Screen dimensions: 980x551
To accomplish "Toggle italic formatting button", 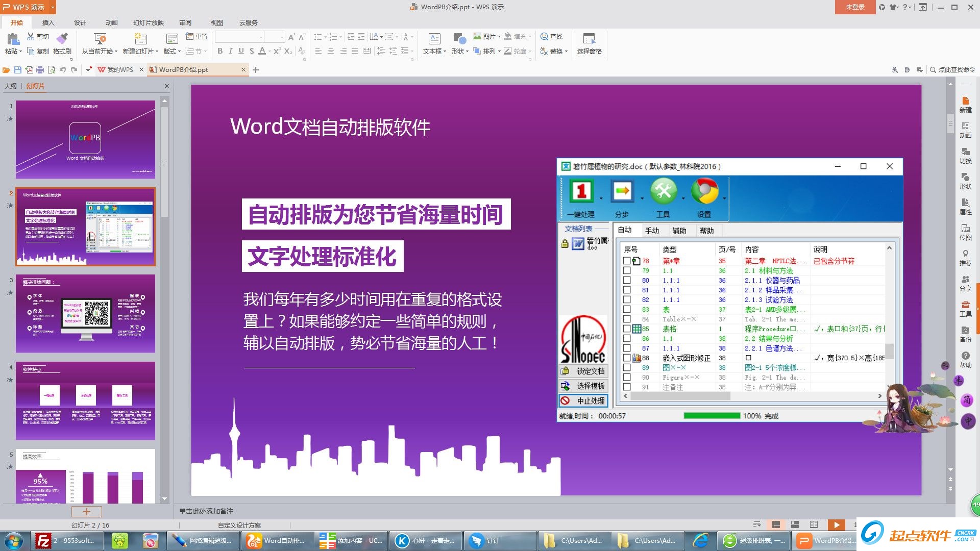I will click(230, 51).
